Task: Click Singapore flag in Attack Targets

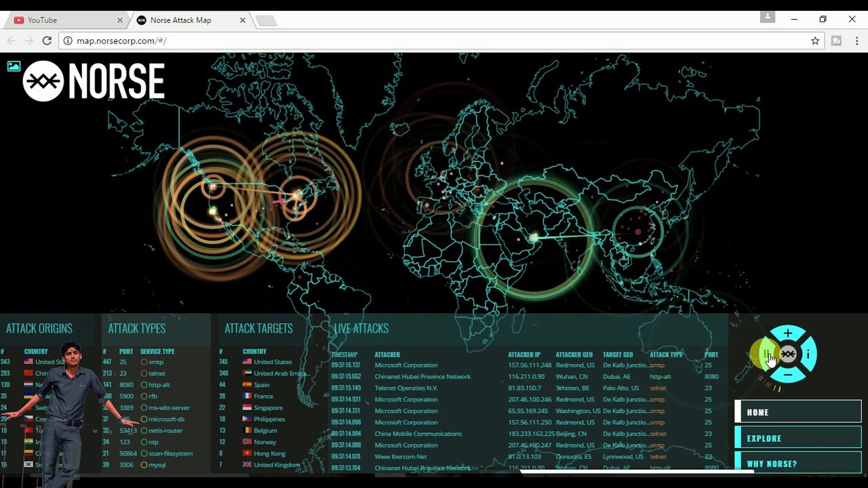Action: tap(247, 407)
